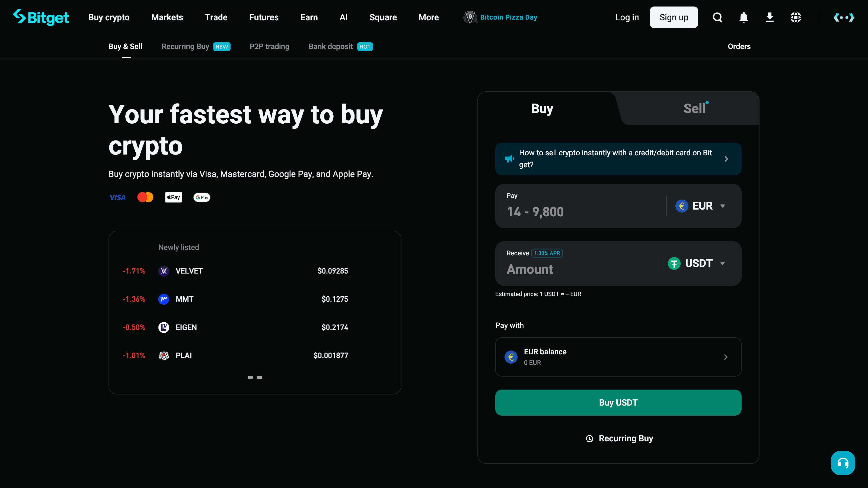The height and width of the screenshot is (488, 868).
Task: Click the 0 EUR balance amount
Action: coord(532,363)
